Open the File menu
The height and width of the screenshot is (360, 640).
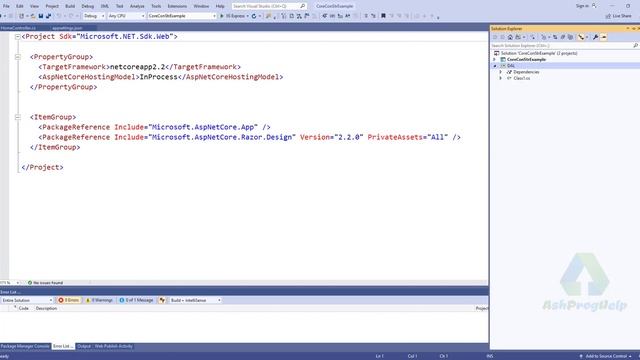[6, 6]
